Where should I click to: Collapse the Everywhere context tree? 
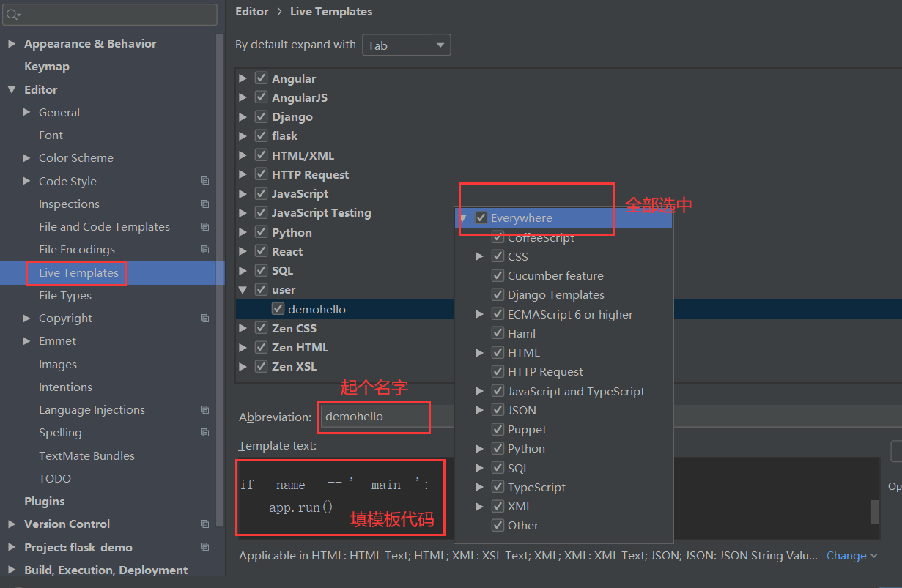pyautogui.click(x=463, y=218)
